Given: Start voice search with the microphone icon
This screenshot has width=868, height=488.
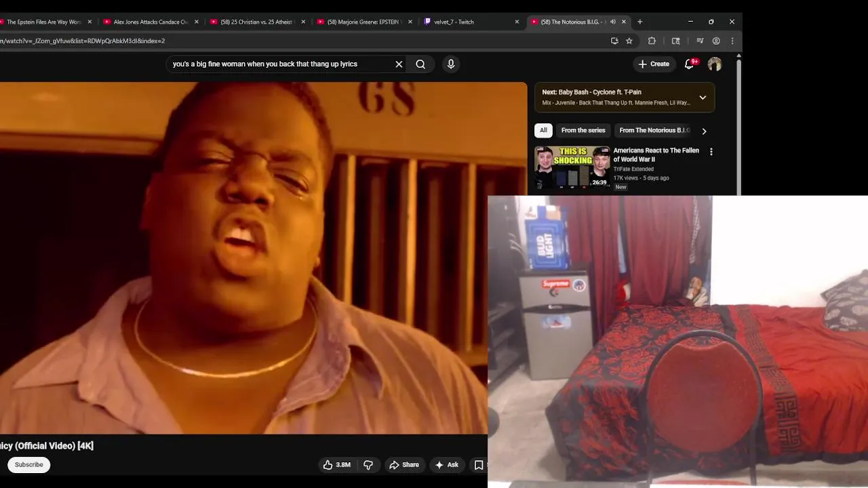Looking at the screenshot, I should (x=451, y=64).
